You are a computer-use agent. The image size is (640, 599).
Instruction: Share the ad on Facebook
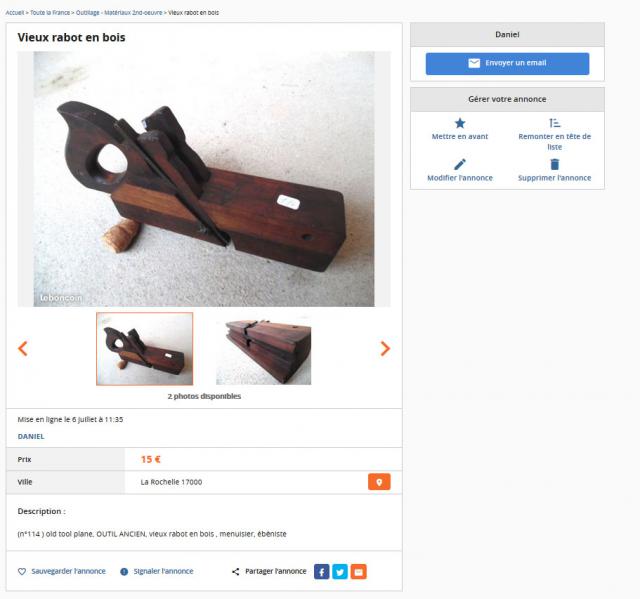click(321, 572)
